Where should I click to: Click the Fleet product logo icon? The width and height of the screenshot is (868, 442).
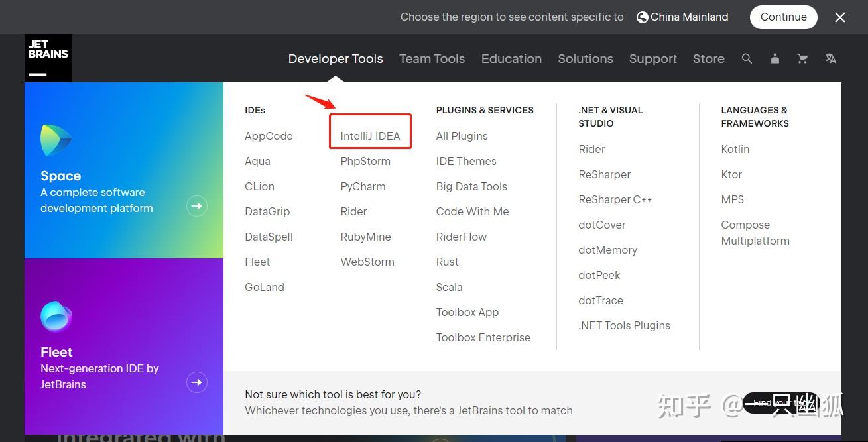click(56, 316)
